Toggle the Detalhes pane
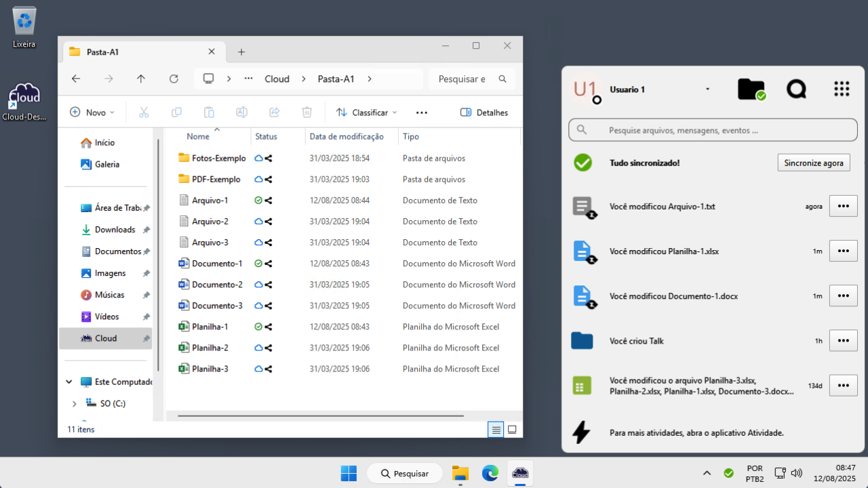Viewport: 868px width, 488px height. pos(484,113)
